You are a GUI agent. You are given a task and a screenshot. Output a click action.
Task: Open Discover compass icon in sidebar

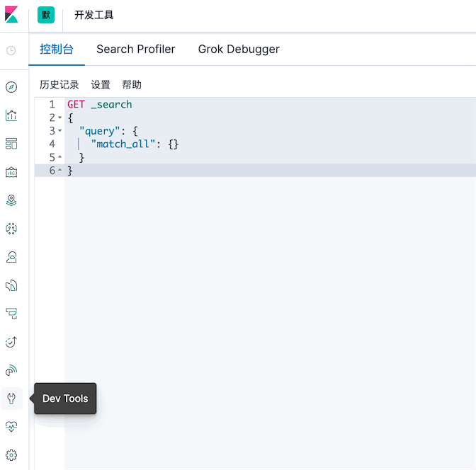pyautogui.click(x=11, y=87)
